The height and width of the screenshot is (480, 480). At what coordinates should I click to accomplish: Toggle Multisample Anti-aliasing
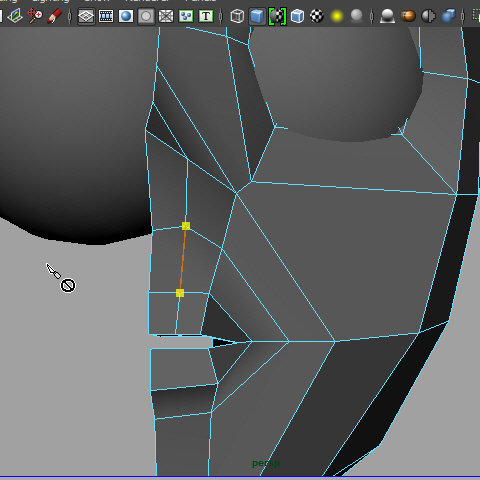(x=428, y=16)
